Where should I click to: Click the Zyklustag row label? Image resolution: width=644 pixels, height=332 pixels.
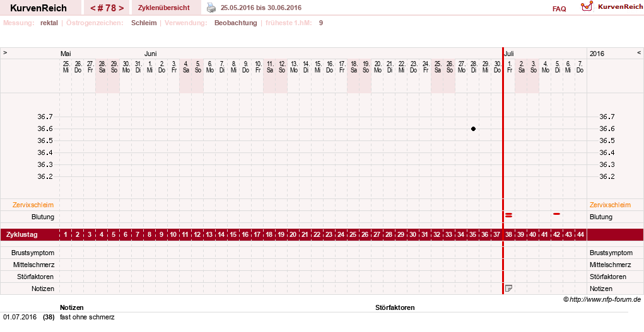pyautogui.click(x=22, y=235)
